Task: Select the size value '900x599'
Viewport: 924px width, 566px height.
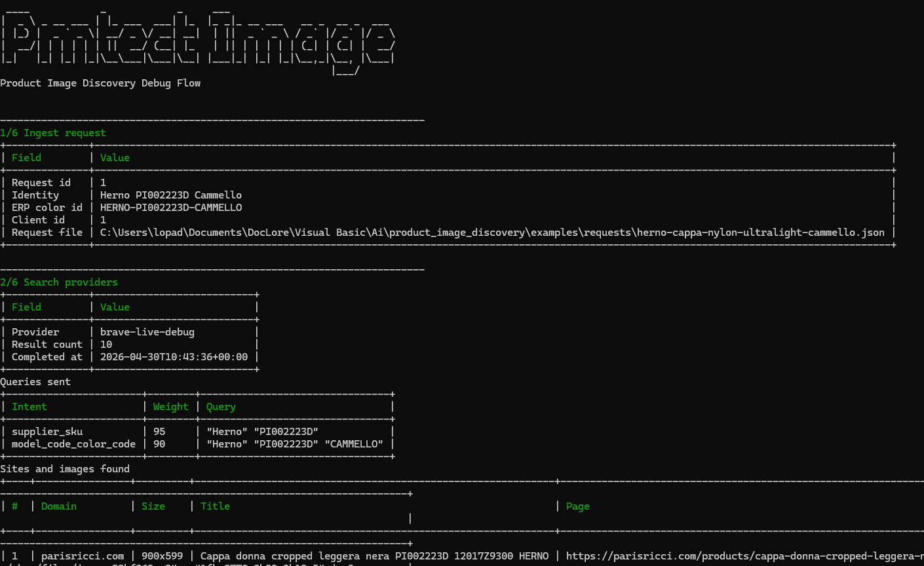Action: pos(163,556)
